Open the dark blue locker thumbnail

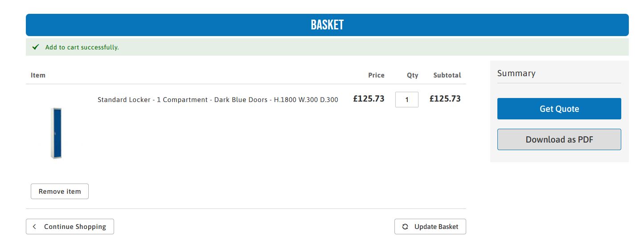pos(56,133)
